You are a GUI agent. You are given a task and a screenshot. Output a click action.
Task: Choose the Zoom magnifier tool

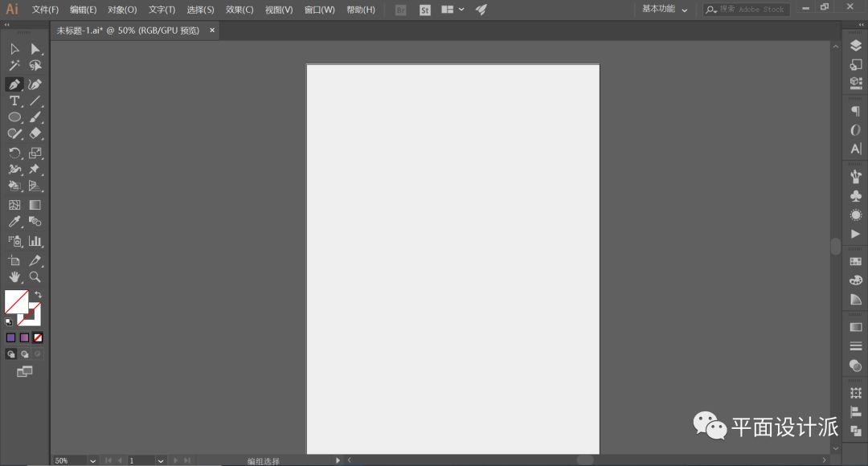tap(35, 277)
